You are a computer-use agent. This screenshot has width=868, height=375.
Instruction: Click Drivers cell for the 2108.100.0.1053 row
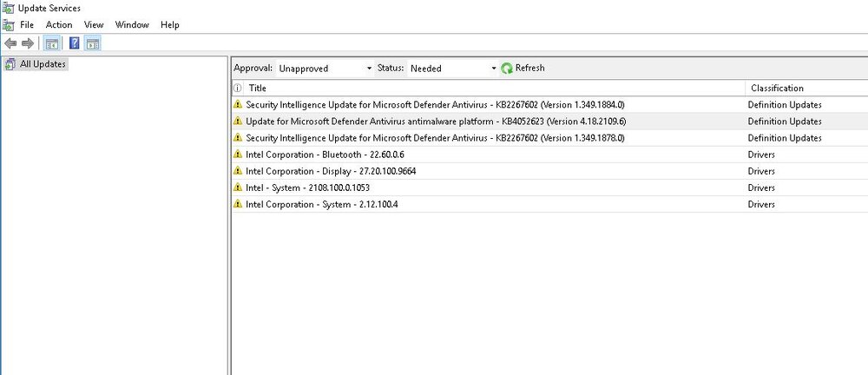(761, 187)
